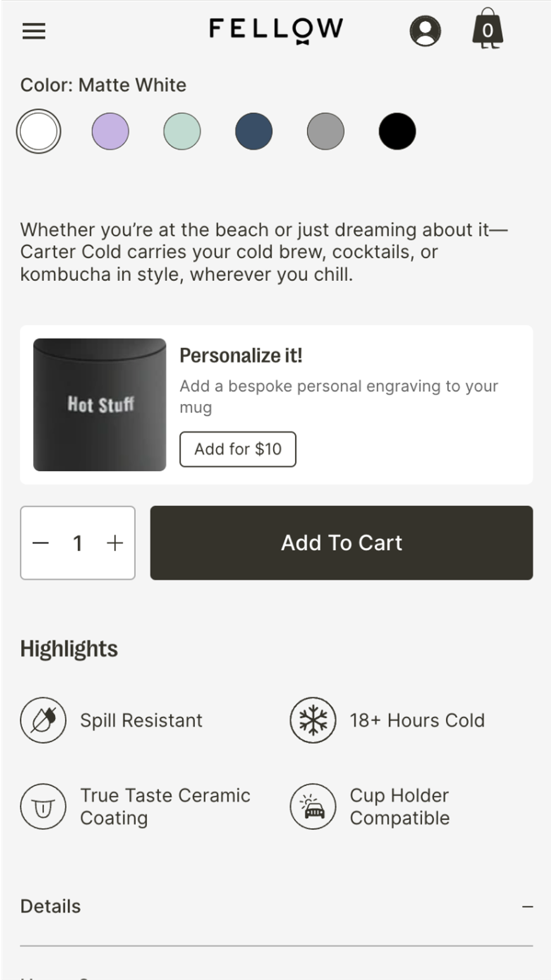Increase the quantity with the plus button
The height and width of the screenshot is (980, 551).
click(115, 543)
